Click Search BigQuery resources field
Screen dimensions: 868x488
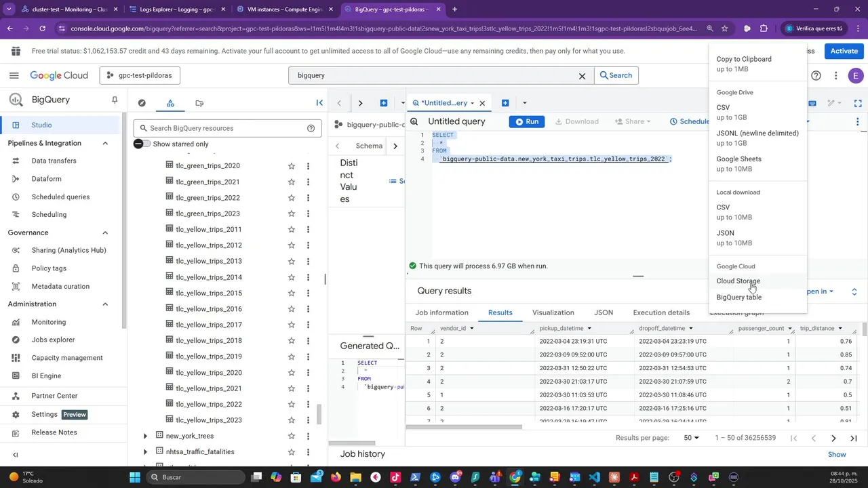pos(227,128)
